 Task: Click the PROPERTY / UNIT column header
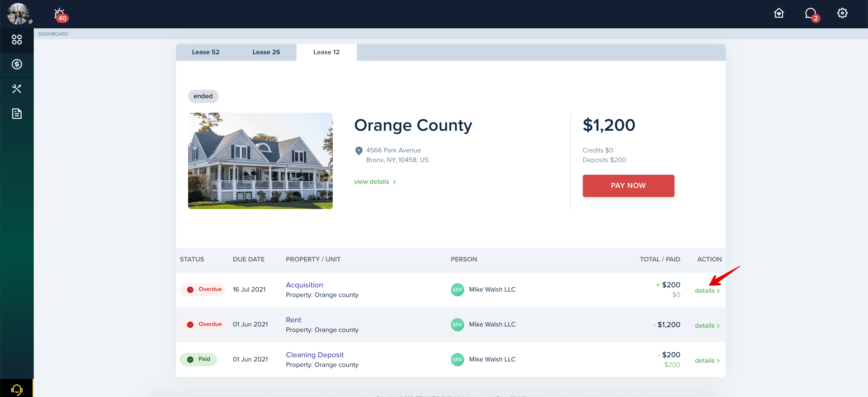pos(313,259)
